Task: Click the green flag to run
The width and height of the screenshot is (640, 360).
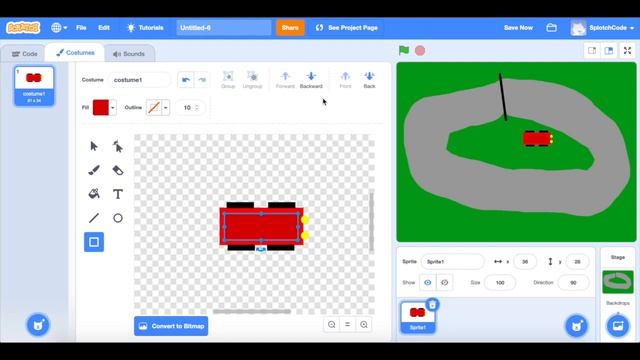Action: pyautogui.click(x=404, y=50)
